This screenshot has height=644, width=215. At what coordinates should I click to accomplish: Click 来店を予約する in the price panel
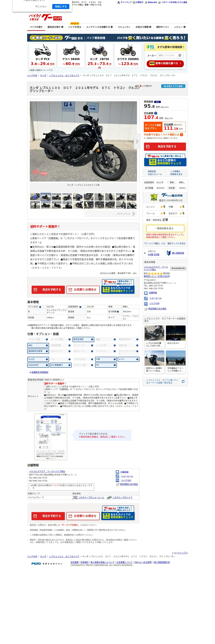tap(165, 146)
